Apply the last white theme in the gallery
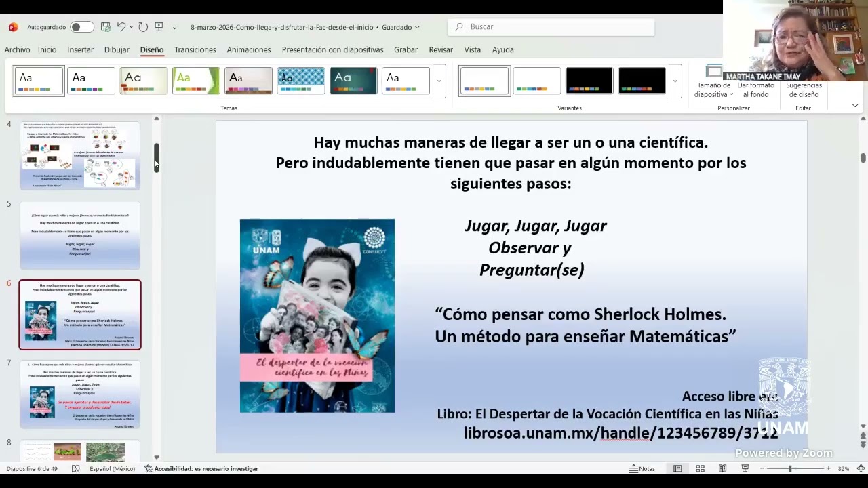868x488 pixels. click(406, 81)
